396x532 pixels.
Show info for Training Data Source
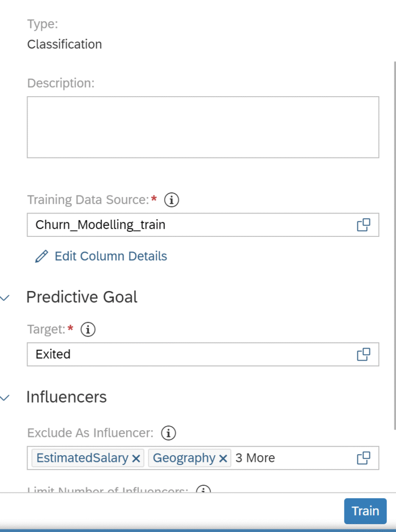click(x=171, y=200)
